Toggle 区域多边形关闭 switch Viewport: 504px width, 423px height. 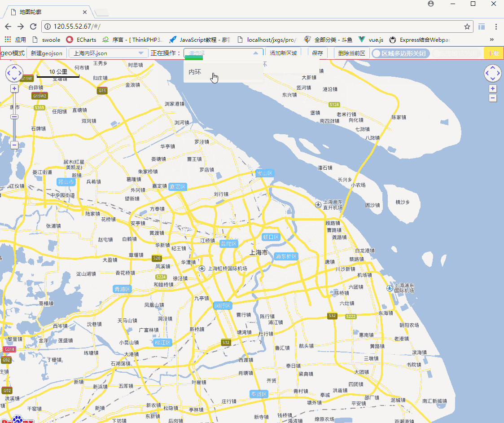(x=400, y=53)
